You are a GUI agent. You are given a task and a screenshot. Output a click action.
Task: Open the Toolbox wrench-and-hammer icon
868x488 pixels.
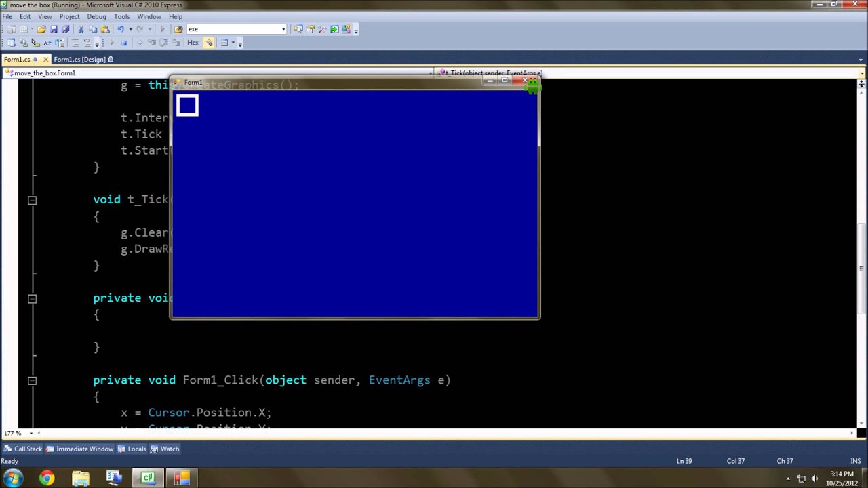(x=322, y=29)
